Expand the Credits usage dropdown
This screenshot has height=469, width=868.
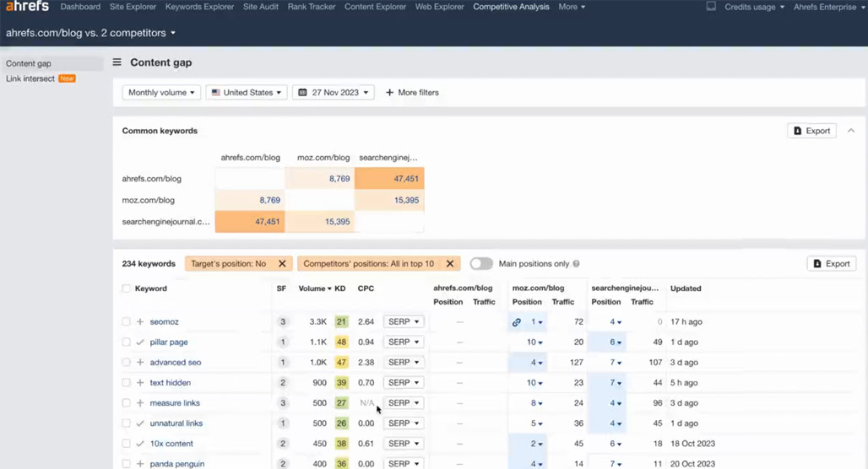pyautogui.click(x=754, y=7)
